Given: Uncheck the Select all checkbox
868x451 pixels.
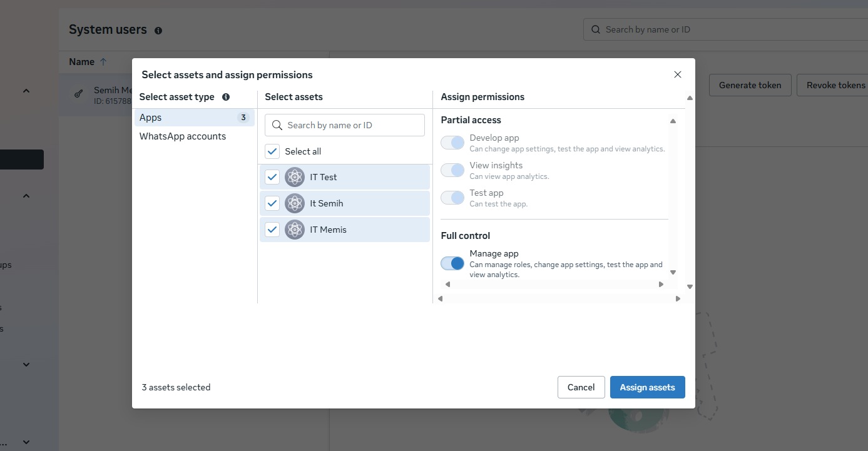Looking at the screenshot, I should [x=272, y=151].
